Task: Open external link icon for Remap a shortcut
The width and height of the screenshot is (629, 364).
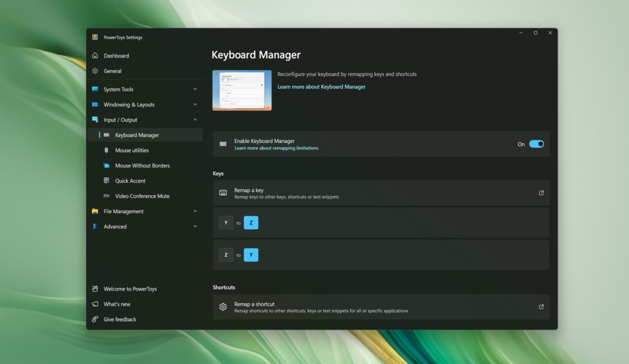Action: click(541, 307)
